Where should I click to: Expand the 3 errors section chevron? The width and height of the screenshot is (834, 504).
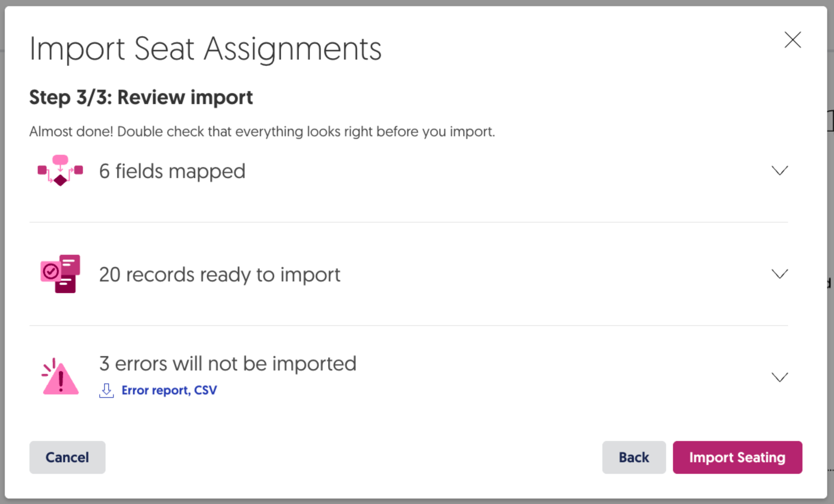(780, 377)
